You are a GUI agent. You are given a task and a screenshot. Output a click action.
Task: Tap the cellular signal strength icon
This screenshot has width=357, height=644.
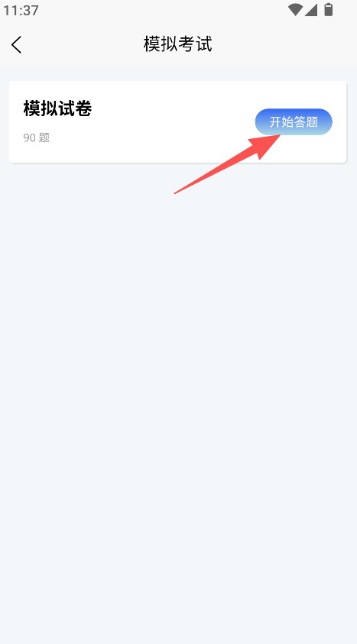pyautogui.click(x=311, y=9)
